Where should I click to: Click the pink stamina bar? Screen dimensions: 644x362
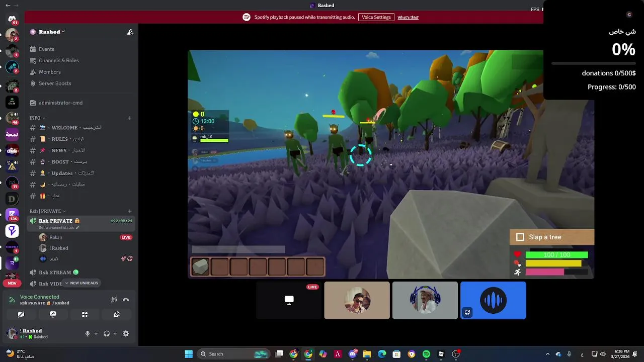coord(544,272)
